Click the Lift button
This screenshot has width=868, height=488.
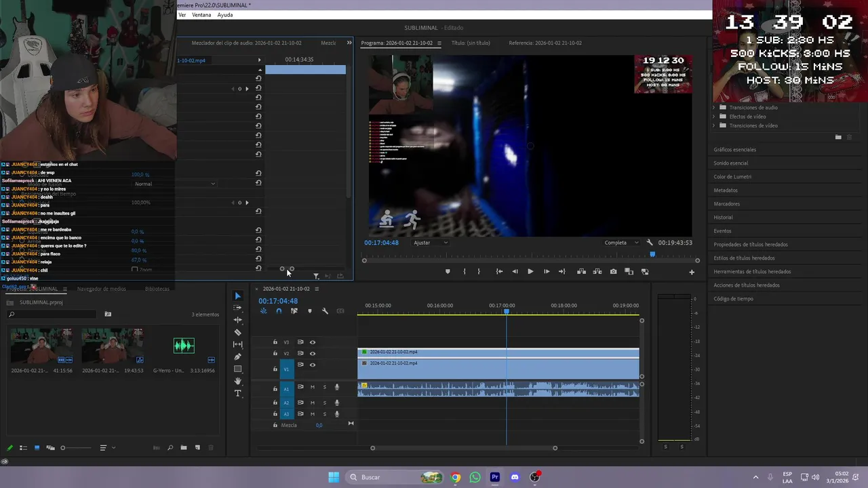tap(581, 272)
